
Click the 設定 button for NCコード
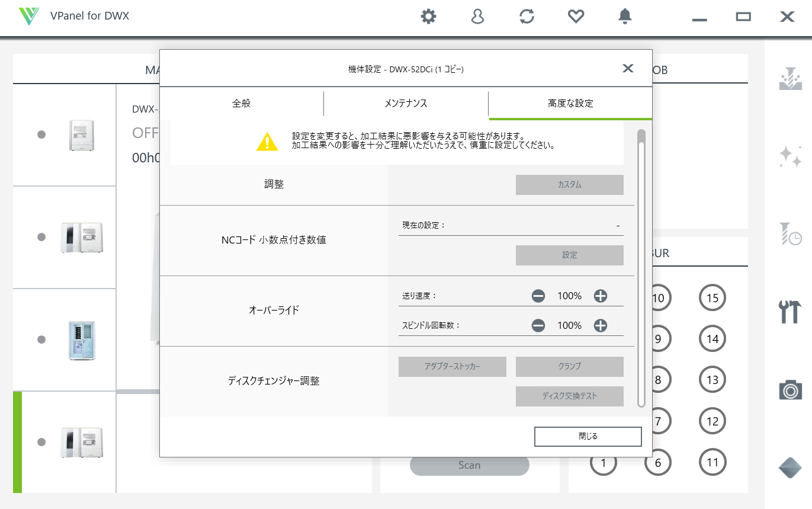click(570, 255)
